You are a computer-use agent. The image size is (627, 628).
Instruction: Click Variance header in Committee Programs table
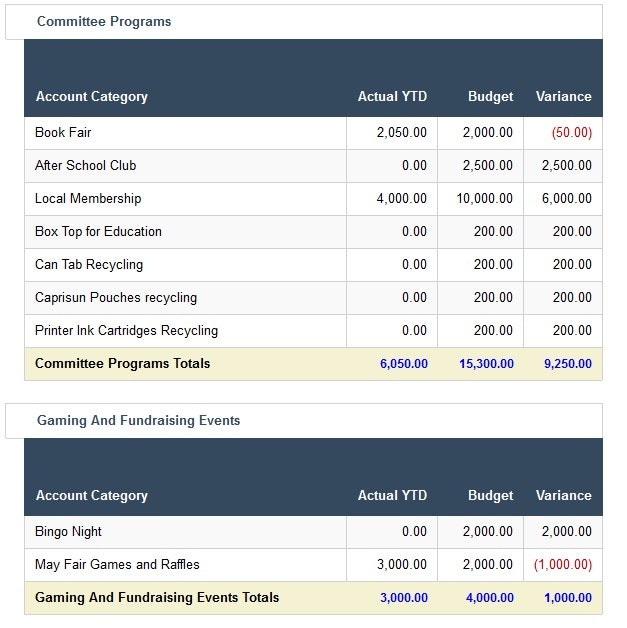pos(564,97)
